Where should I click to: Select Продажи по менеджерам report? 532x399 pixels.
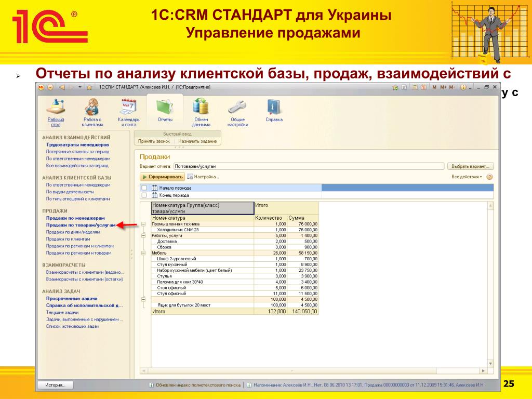pos(75,218)
